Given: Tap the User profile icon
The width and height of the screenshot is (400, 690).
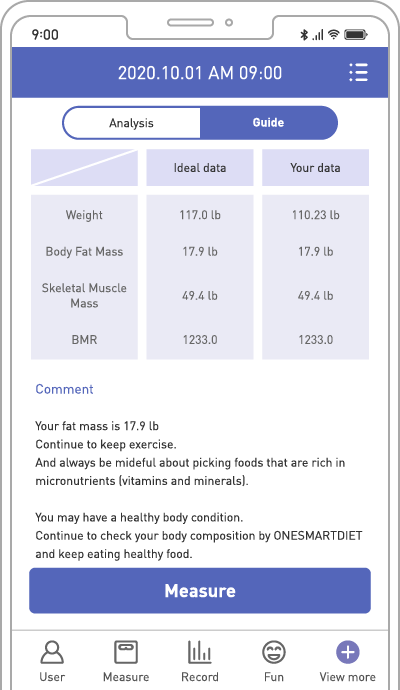Looking at the screenshot, I should pyautogui.click(x=52, y=652).
